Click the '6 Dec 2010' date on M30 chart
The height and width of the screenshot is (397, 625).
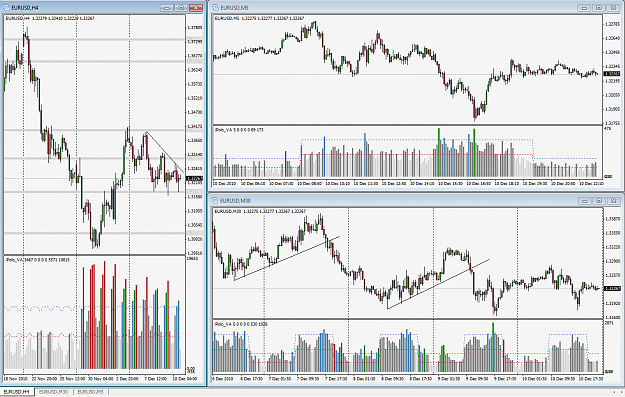[223, 379]
